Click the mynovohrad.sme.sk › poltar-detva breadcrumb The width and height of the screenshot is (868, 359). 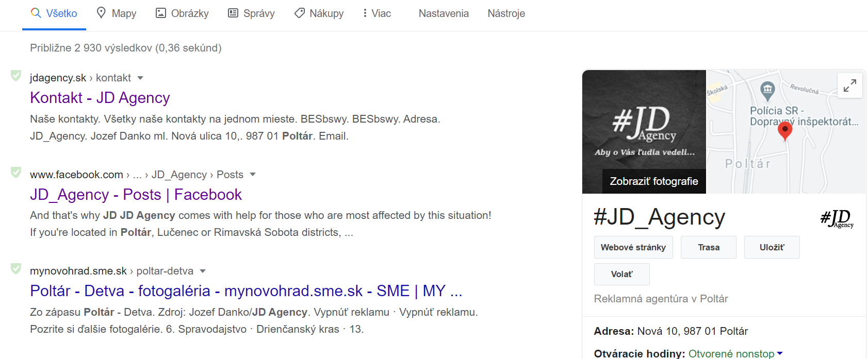(112, 271)
